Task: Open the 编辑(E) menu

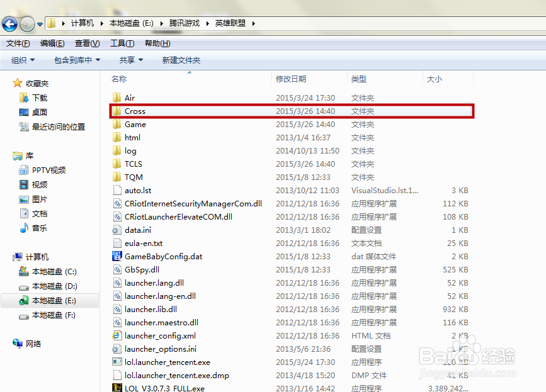Action: 52,43
